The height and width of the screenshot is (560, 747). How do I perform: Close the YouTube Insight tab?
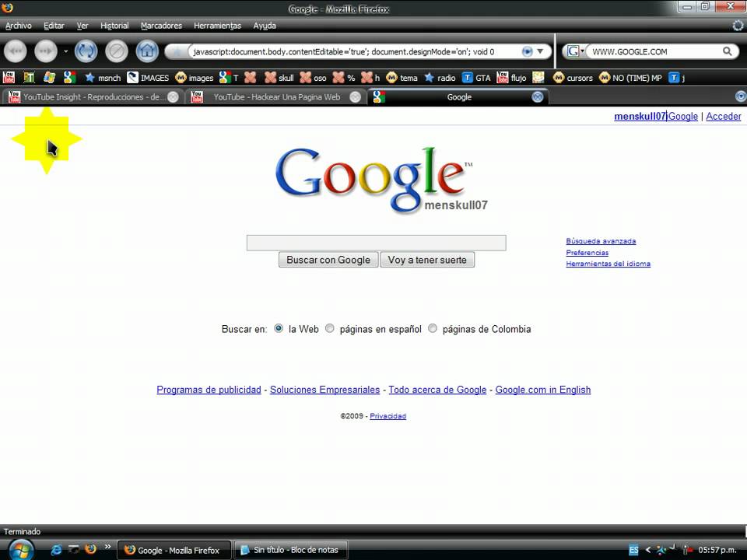[x=174, y=97]
